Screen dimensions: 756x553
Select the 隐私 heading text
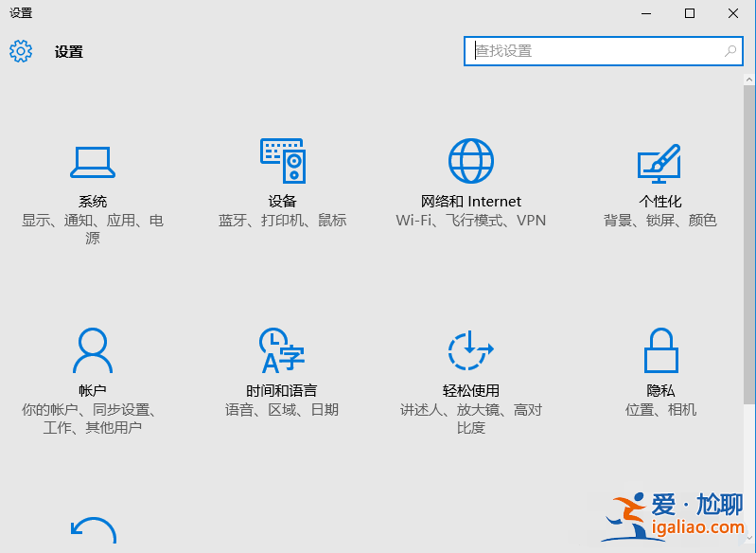coord(661,390)
